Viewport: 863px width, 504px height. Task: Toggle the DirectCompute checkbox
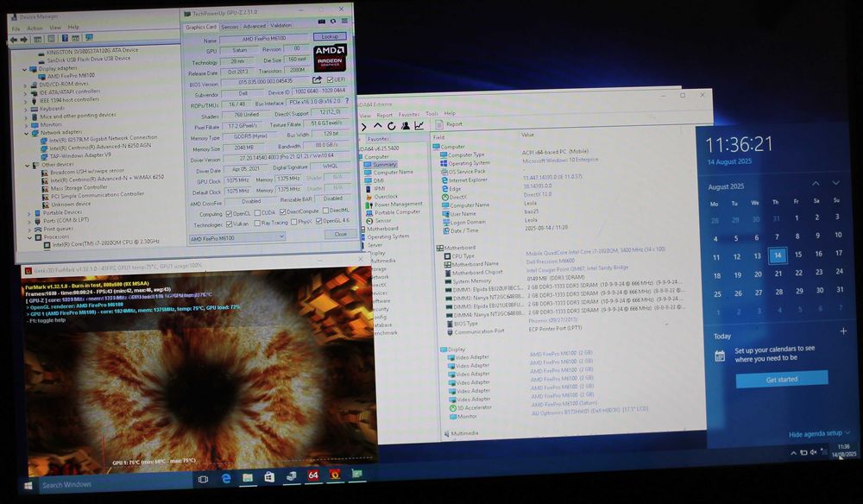click(282, 211)
